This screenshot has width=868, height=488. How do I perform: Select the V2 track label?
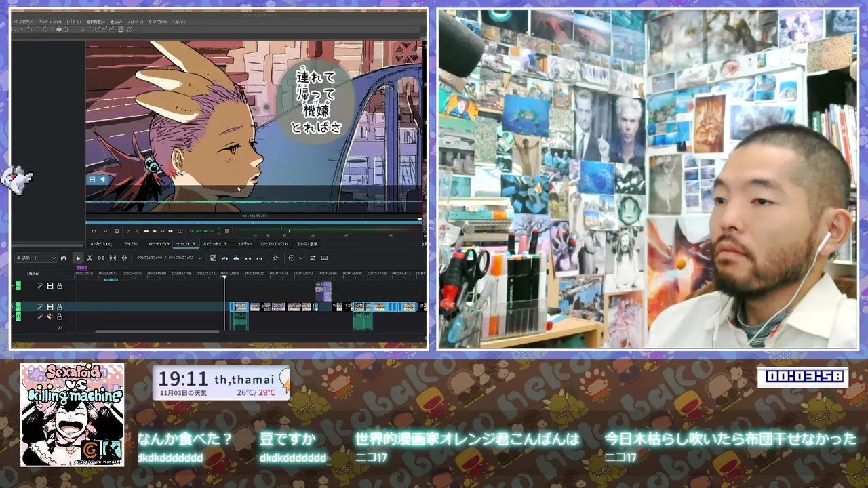pyautogui.click(x=18, y=286)
